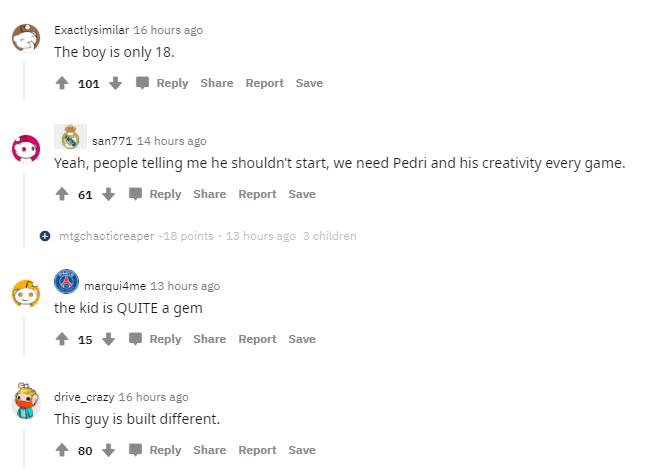Open san771's user profile link
This screenshot has height=474, width=670.
pos(112,141)
